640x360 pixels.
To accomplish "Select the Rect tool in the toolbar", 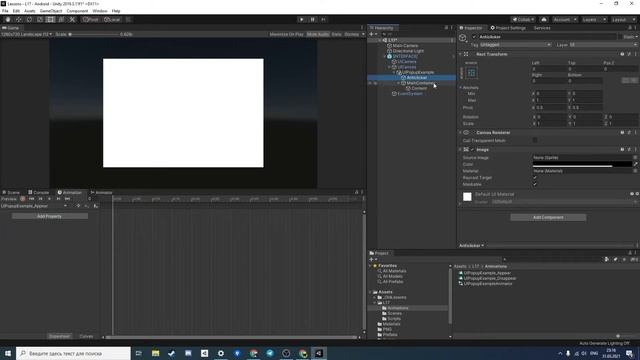I will (x=50, y=20).
